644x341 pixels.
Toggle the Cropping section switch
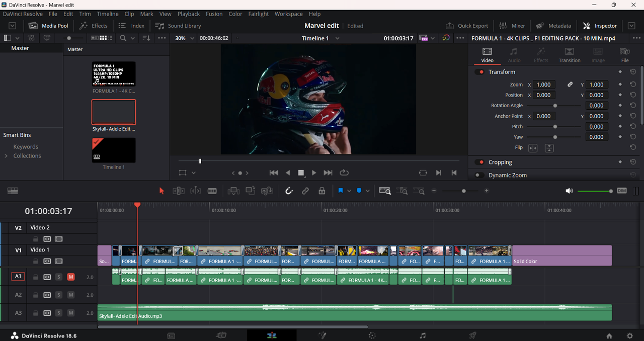pos(479,162)
